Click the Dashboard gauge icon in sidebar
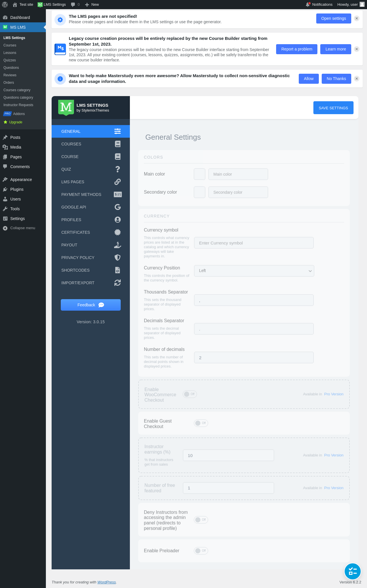 point(5,17)
